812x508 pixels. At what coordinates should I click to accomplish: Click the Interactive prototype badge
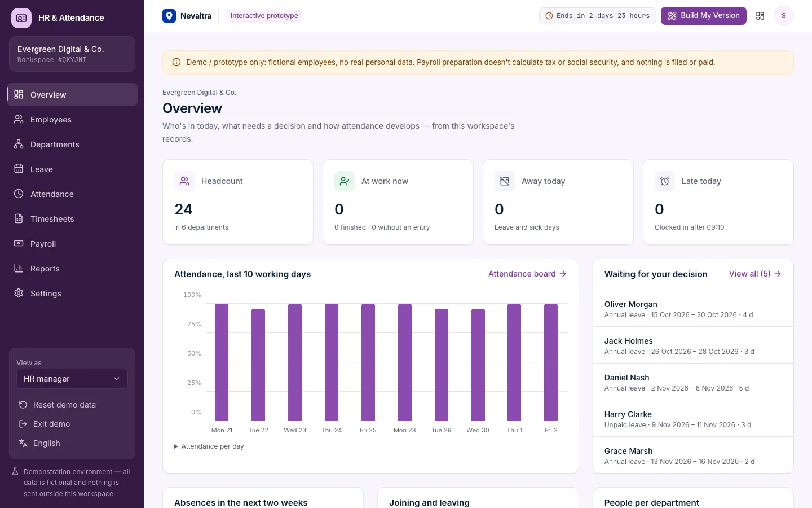pos(264,16)
